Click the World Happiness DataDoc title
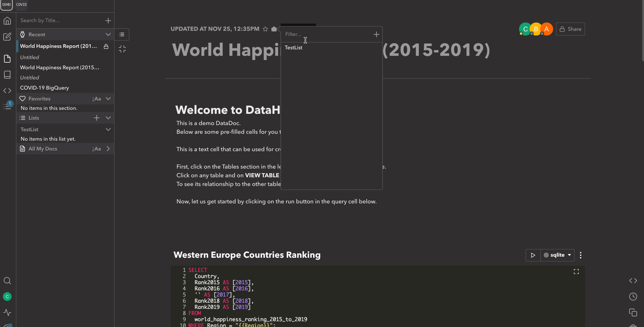The image size is (644, 327). (x=331, y=50)
